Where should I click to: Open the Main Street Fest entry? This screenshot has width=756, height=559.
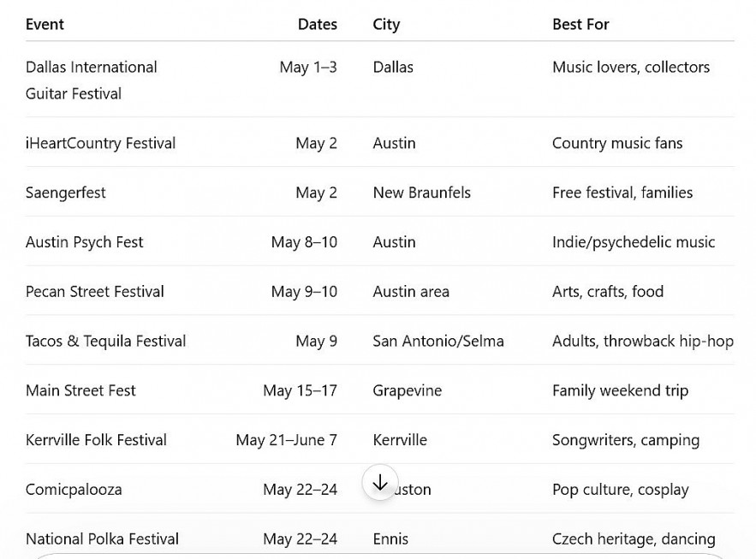tap(80, 390)
